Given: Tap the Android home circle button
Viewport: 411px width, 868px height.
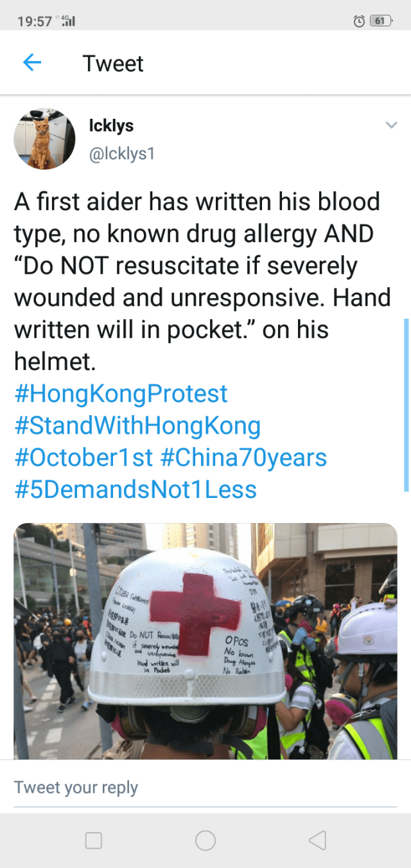Looking at the screenshot, I should point(205,840).
